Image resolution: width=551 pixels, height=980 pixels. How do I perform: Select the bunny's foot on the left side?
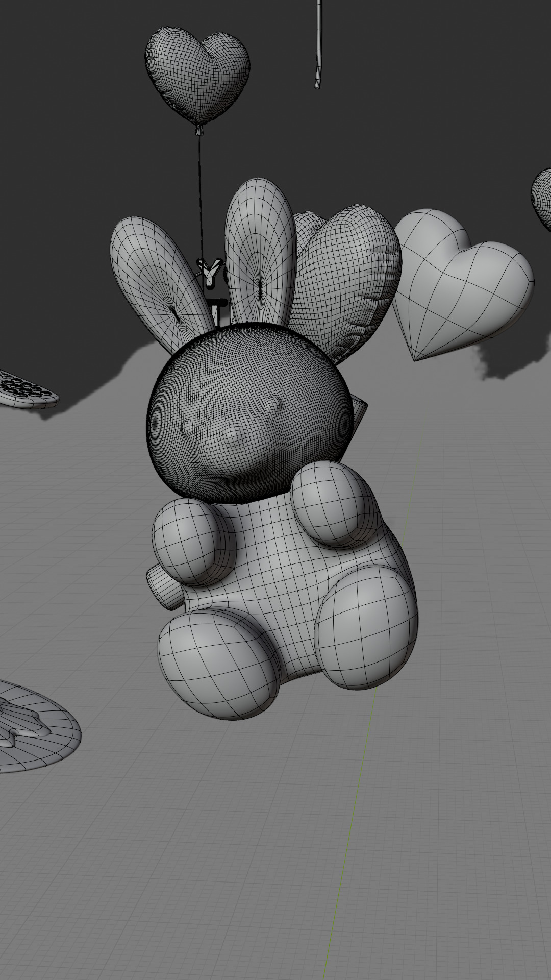pos(219,665)
